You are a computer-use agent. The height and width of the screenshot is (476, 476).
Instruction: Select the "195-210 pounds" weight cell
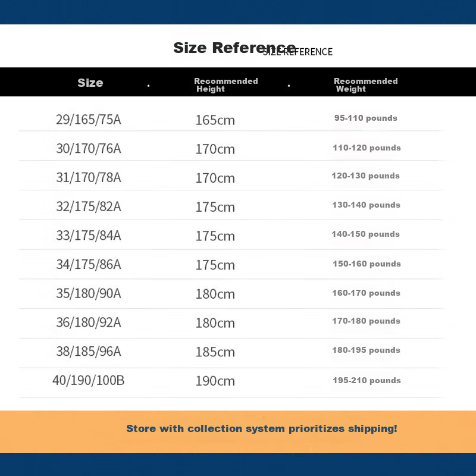coord(367,380)
